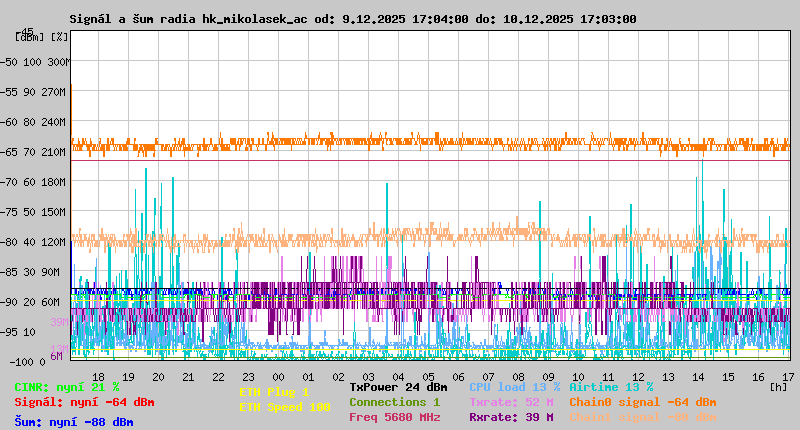
Task: Click hour '11' on the time axis
Action: tap(608, 377)
